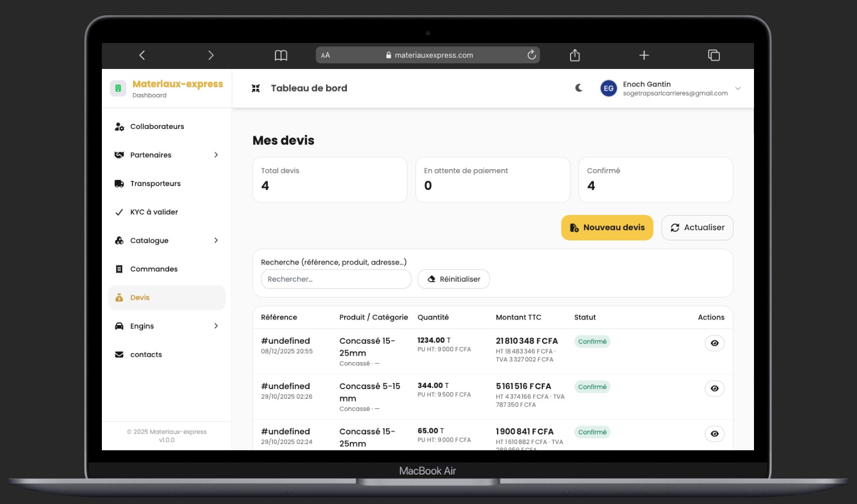This screenshot has height=504, width=857.
Task: Open the user account dropdown chevron
Action: pos(738,88)
